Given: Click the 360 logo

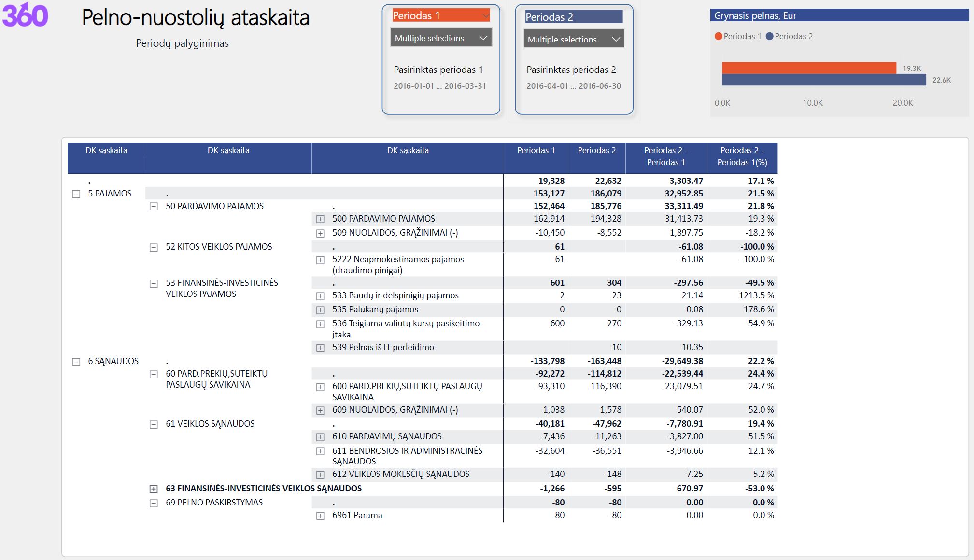Looking at the screenshot, I should (x=25, y=15).
